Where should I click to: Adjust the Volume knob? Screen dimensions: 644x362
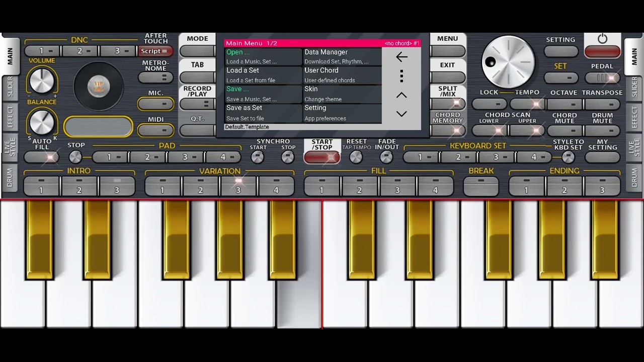(x=42, y=80)
